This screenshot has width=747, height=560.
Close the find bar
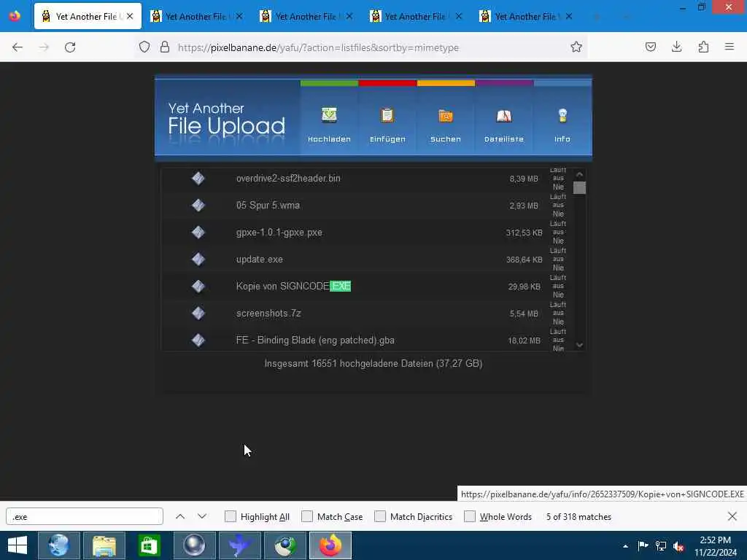(732, 516)
